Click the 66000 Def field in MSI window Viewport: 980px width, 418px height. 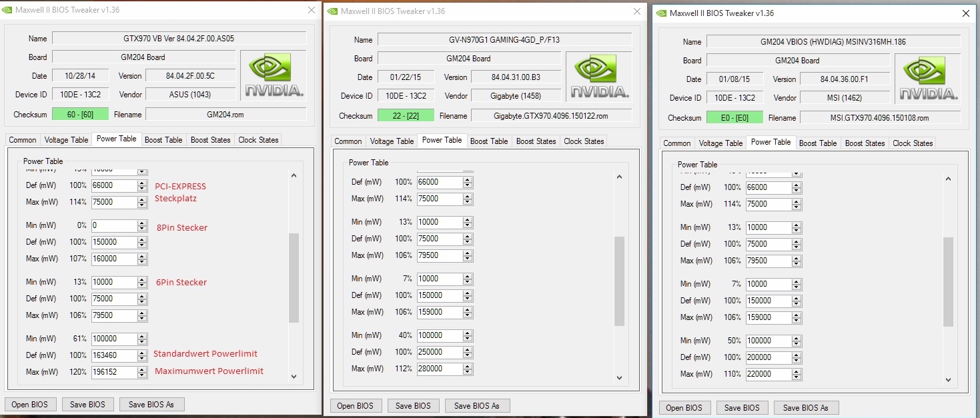(x=769, y=187)
